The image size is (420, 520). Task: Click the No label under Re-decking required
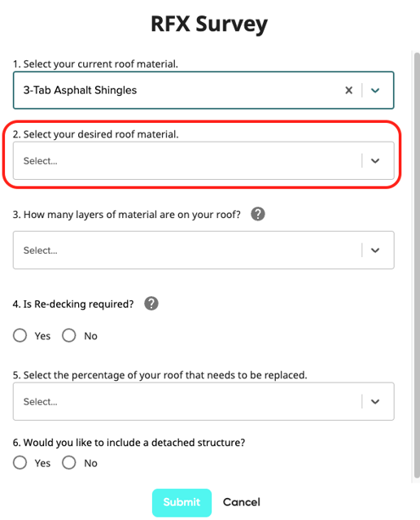pyautogui.click(x=90, y=335)
